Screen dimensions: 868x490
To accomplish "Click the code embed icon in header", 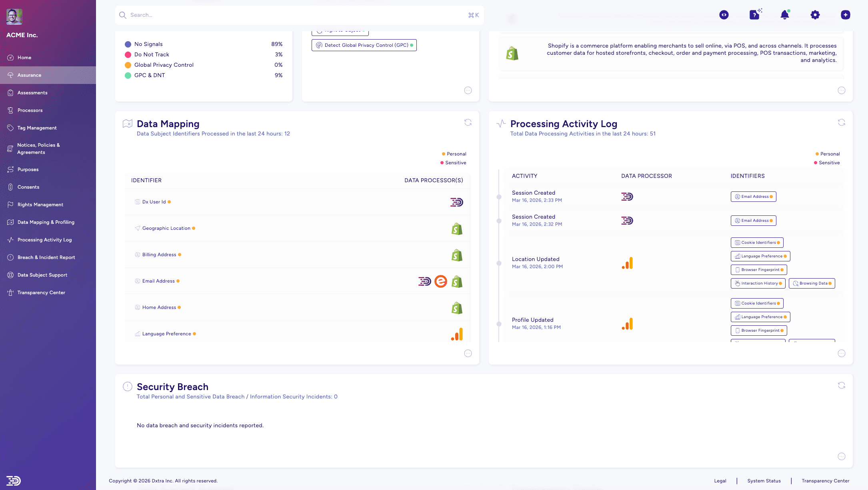I will click(724, 15).
